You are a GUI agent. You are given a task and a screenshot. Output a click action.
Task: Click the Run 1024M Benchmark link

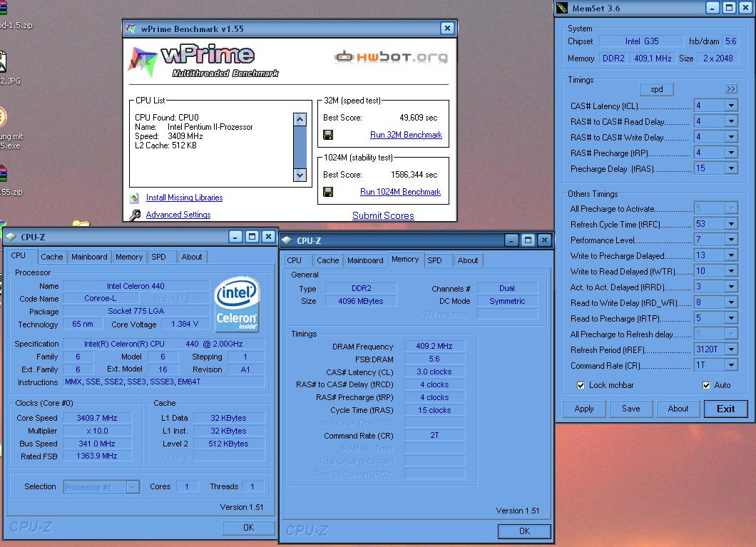400,192
